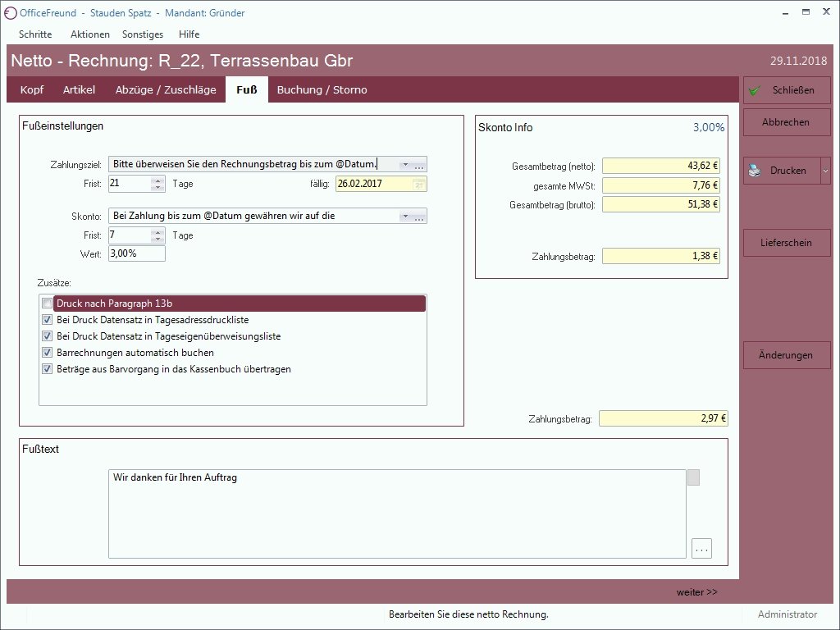Viewport: 840px width, 630px height.
Task: Click the printer icon on Drucken
Action: [x=755, y=171]
